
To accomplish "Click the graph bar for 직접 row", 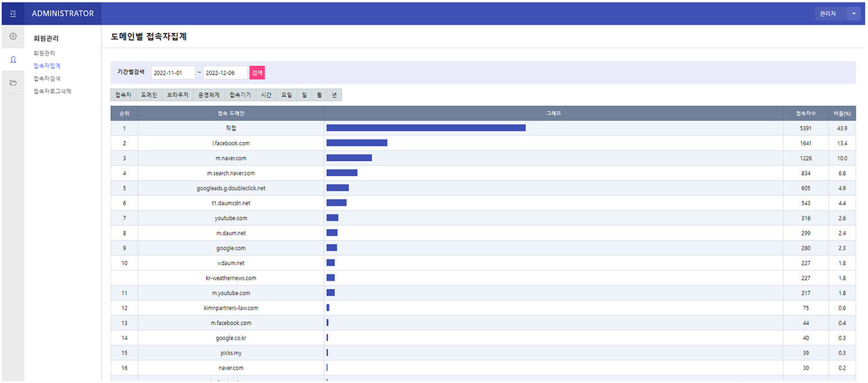I will pos(426,128).
